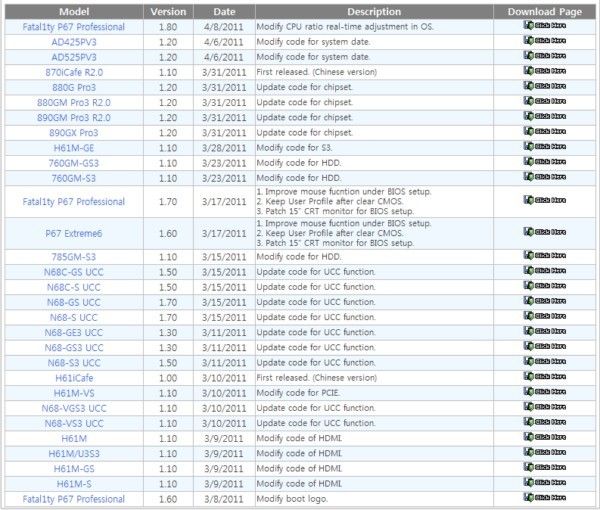Click download icon in 760GM-GS3 row
Viewport: 600px width, 510px height.
[545, 162]
